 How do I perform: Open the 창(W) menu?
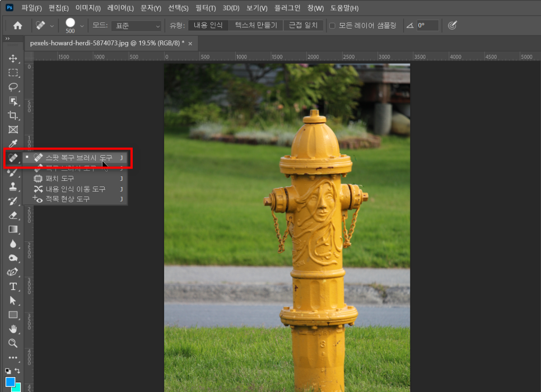[x=315, y=8]
